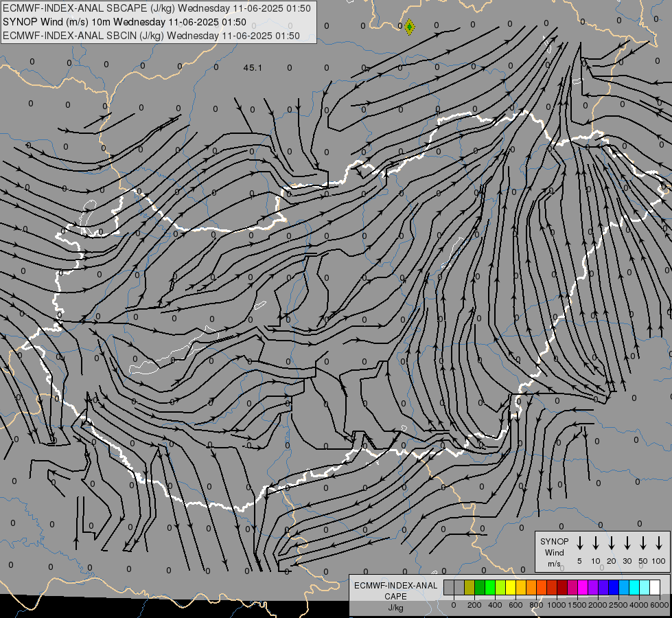Click the 400 label on CAPE scale
This screenshot has height=618, width=672.
[495, 605]
